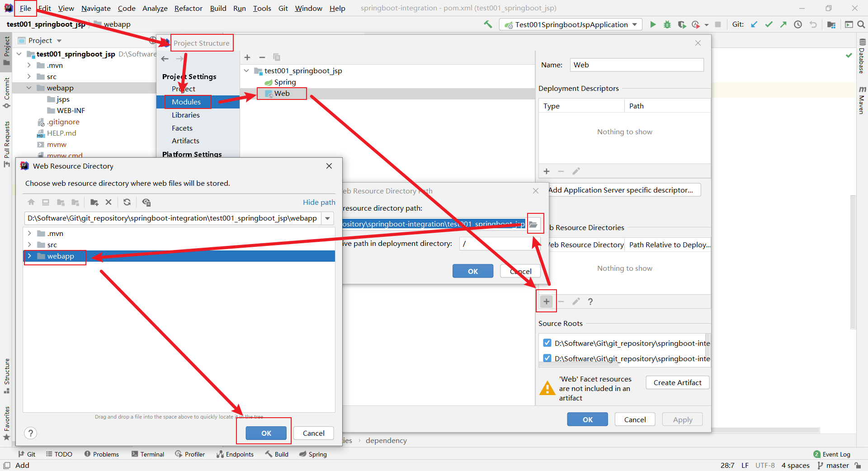Click OK in Web Resource Directory Path dialog
Image resolution: width=868 pixels, height=471 pixels.
click(x=473, y=271)
